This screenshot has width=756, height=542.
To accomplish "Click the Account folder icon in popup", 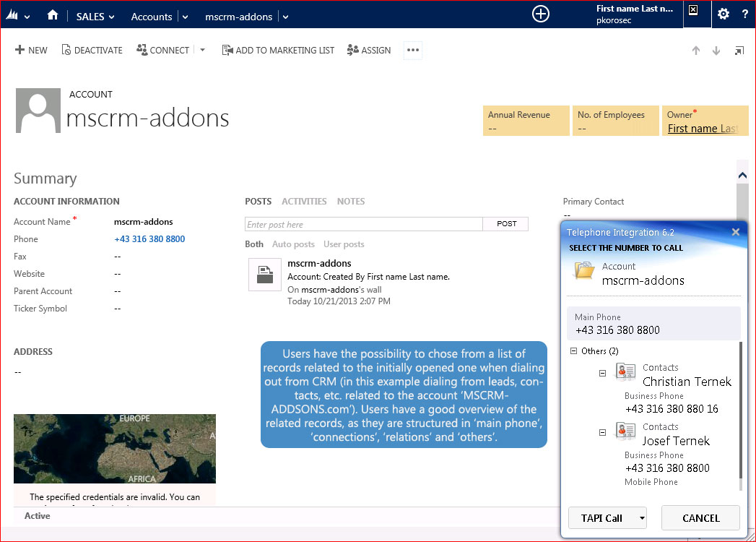I will pos(584,270).
